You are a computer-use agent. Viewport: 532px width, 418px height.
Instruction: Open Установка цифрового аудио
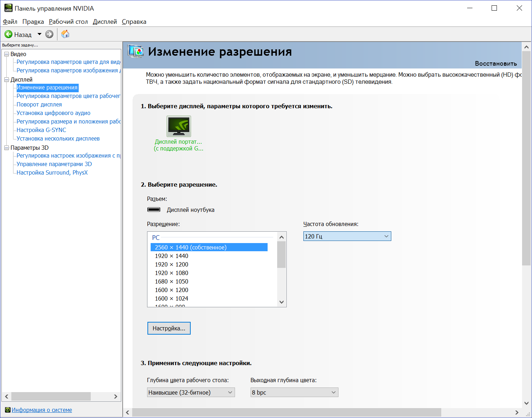54,113
